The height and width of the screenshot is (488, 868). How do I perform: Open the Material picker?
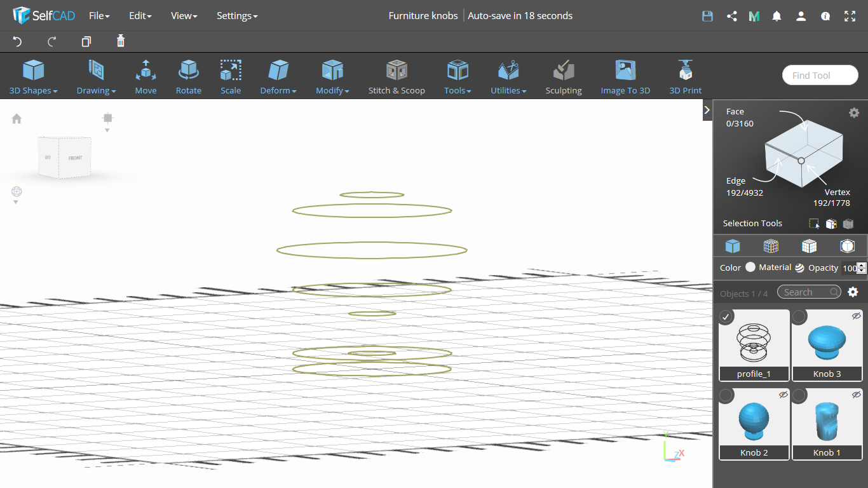(x=799, y=268)
